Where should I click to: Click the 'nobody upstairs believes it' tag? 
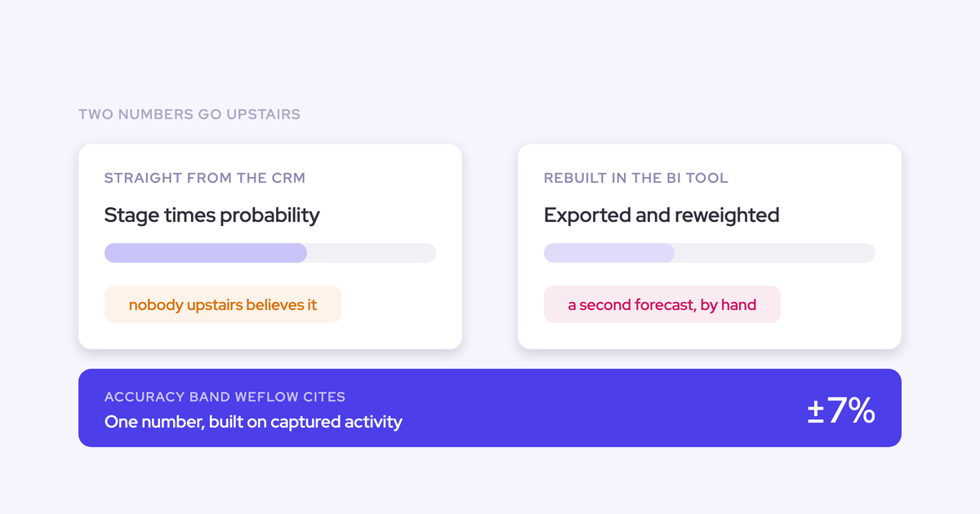pos(223,305)
